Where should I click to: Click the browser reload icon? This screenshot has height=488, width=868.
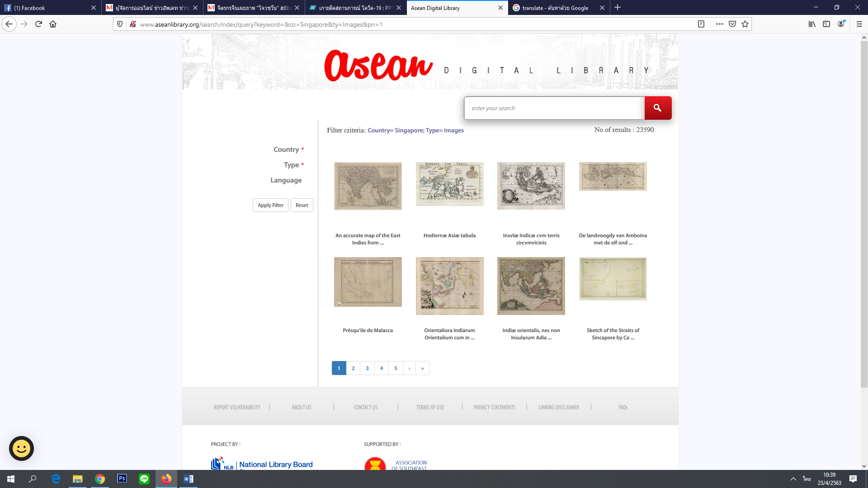[x=38, y=24]
